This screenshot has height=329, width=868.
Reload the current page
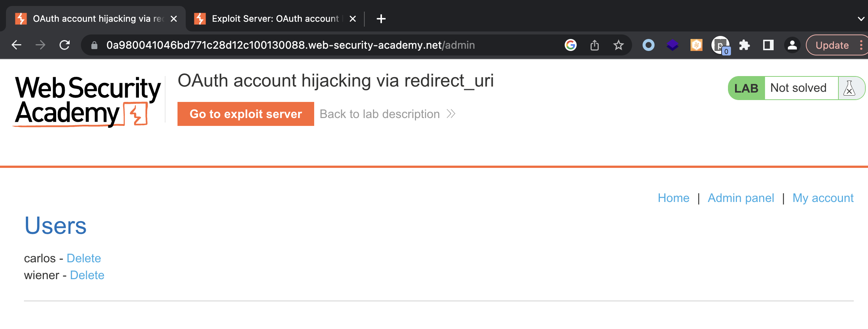[65, 45]
